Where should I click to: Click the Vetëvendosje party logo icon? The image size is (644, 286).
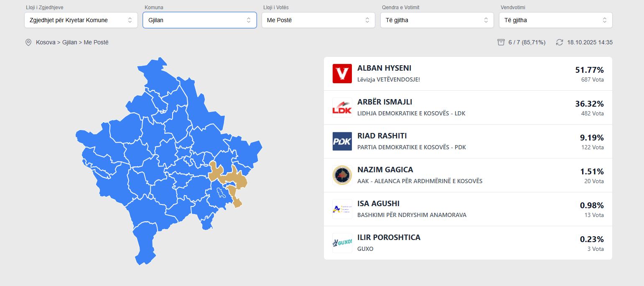(x=342, y=74)
